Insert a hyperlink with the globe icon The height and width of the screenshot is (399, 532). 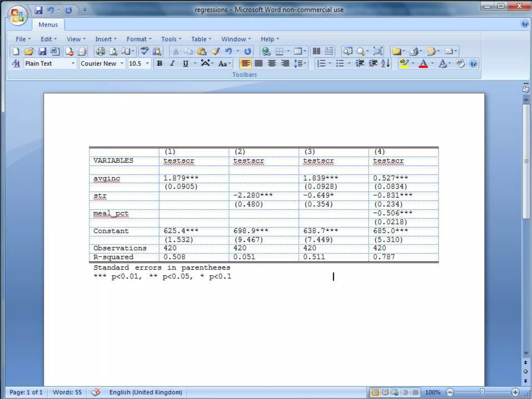[266, 51]
